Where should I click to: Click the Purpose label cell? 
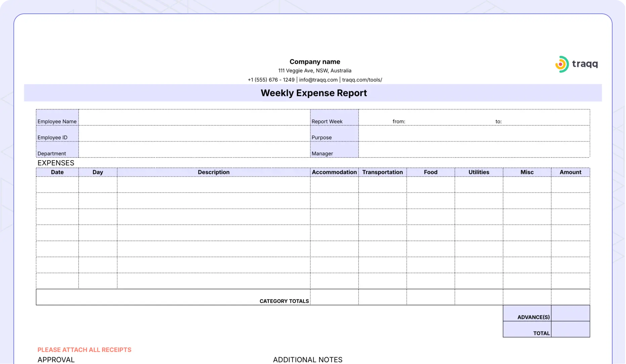coord(334,133)
